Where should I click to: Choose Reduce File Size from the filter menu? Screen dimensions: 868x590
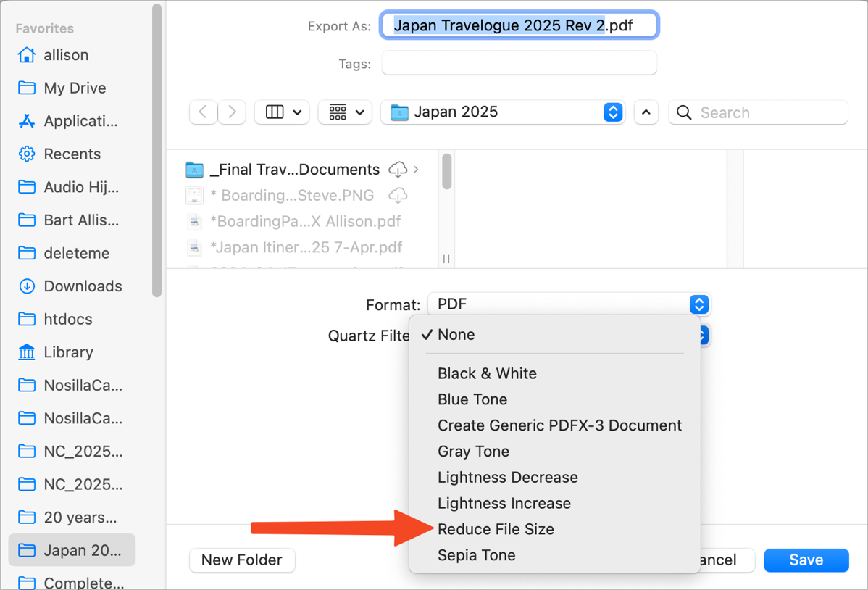click(495, 529)
